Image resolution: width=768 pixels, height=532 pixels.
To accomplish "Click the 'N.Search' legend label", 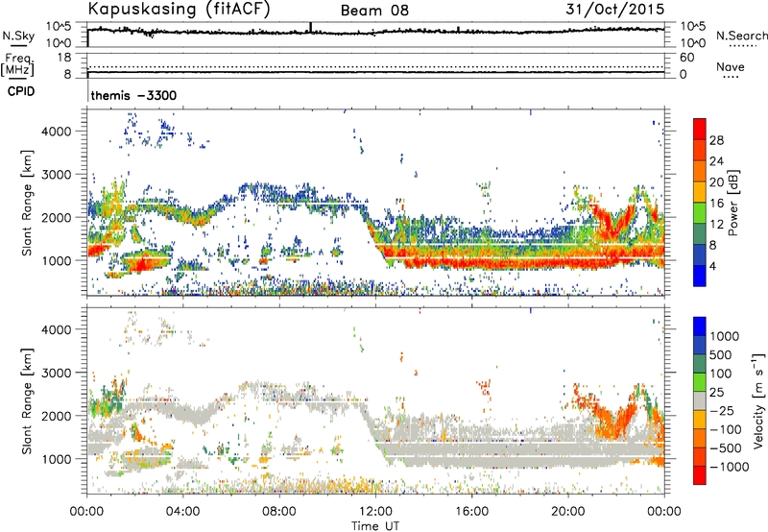I will click(x=741, y=36).
